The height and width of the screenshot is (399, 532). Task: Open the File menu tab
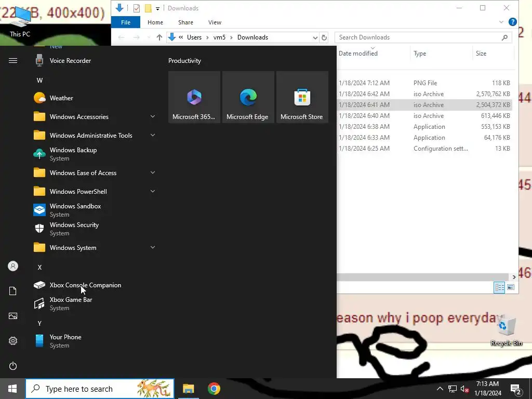[126, 22]
